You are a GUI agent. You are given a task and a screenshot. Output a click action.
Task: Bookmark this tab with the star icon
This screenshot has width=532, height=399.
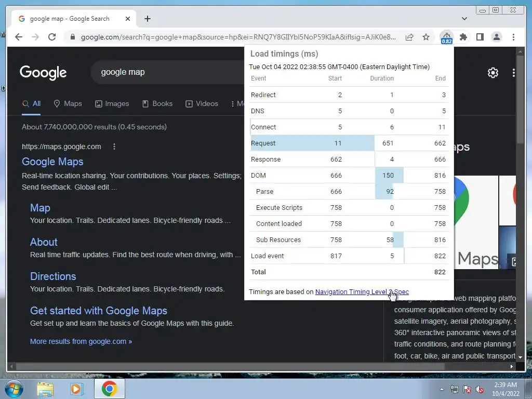426,37
